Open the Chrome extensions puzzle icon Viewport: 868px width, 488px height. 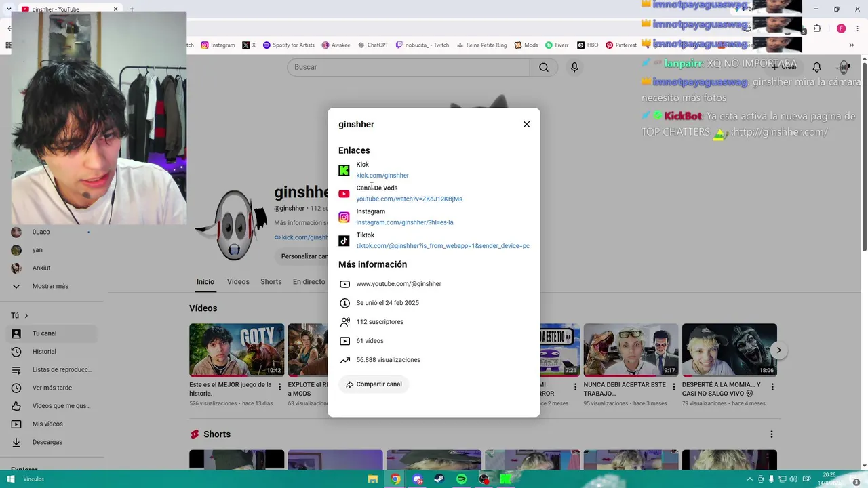tap(817, 28)
